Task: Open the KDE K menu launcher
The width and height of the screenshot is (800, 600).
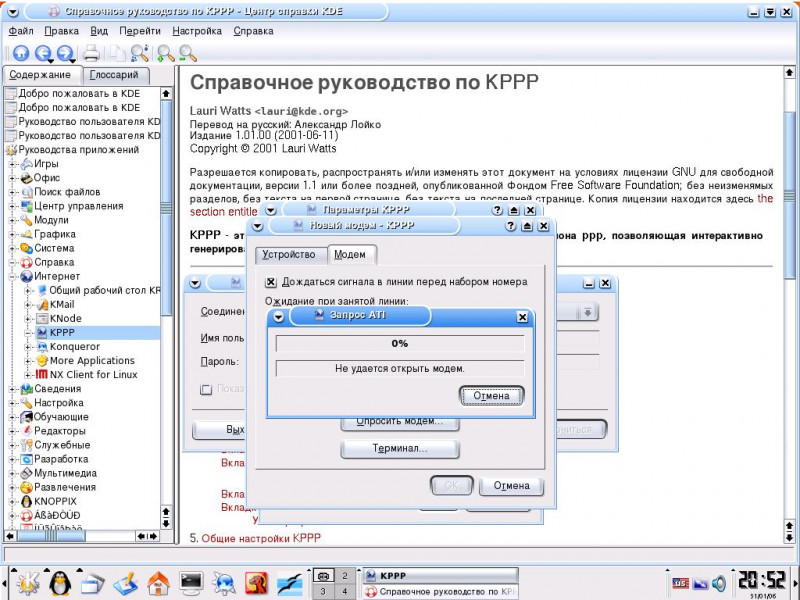Action: [28, 583]
